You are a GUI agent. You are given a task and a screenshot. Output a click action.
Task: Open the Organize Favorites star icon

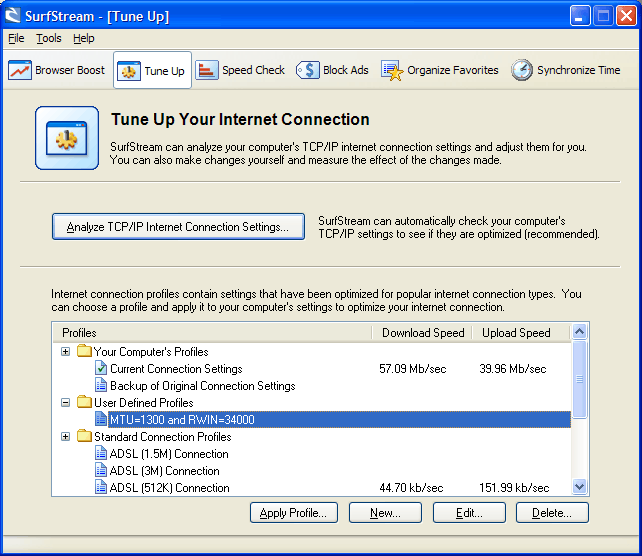coord(392,70)
